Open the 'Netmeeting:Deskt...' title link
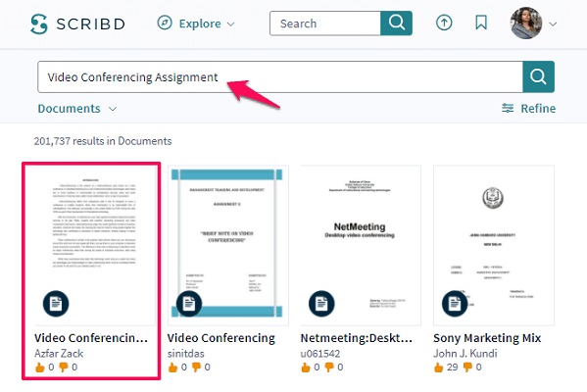Screen dimensions: 587x392 click(356, 338)
